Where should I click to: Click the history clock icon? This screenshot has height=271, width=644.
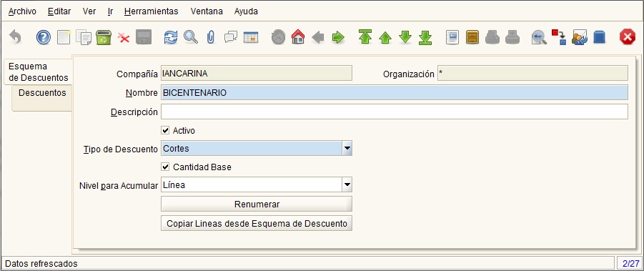(x=278, y=37)
